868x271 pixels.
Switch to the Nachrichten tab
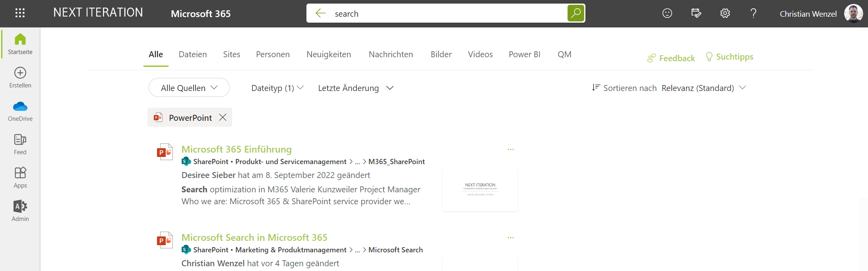pos(391,54)
